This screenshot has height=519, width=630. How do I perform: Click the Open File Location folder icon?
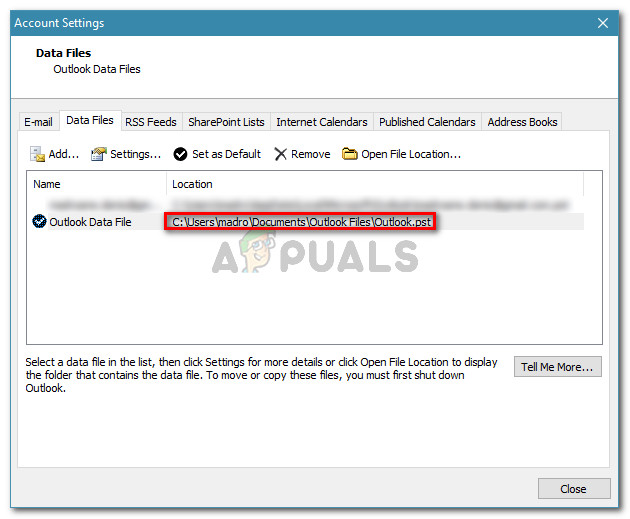click(x=350, y=154)
